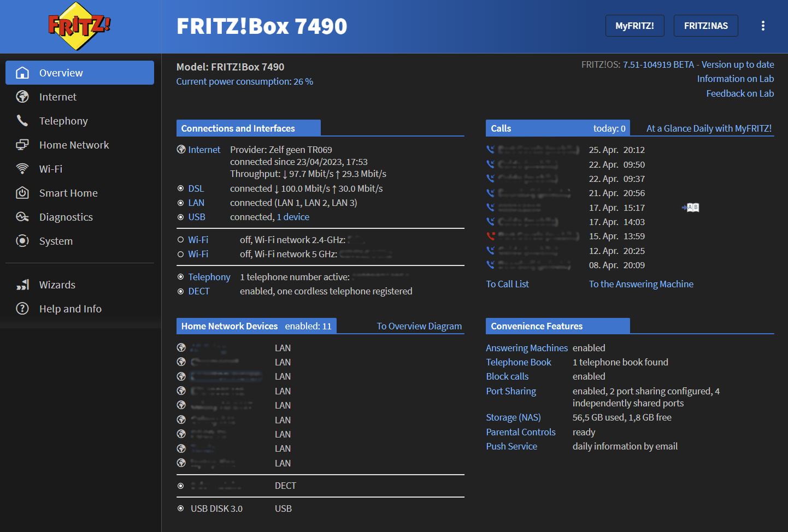Click the indicator next to USB DISK 3.0
788x532 pixels.
click(x=180, y=509)
